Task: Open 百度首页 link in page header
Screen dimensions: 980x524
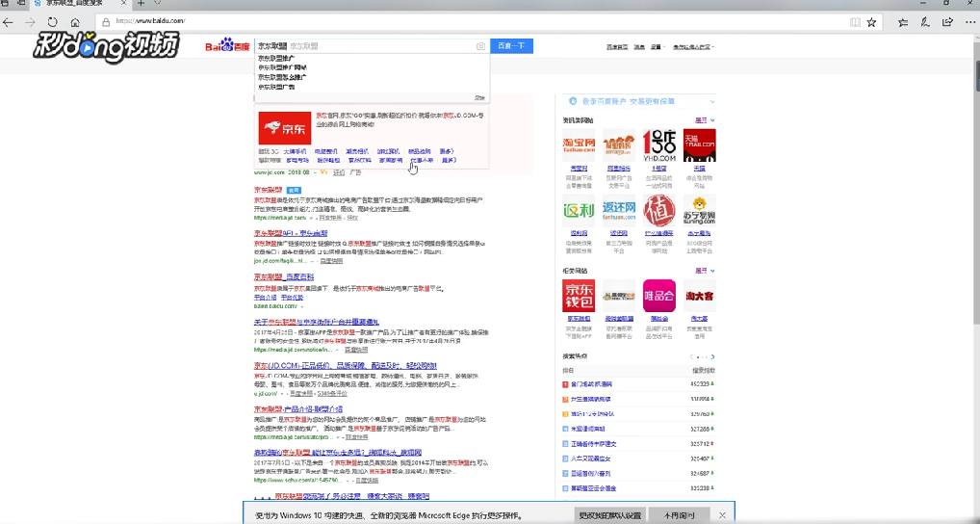Action: [x=617, y=47]
